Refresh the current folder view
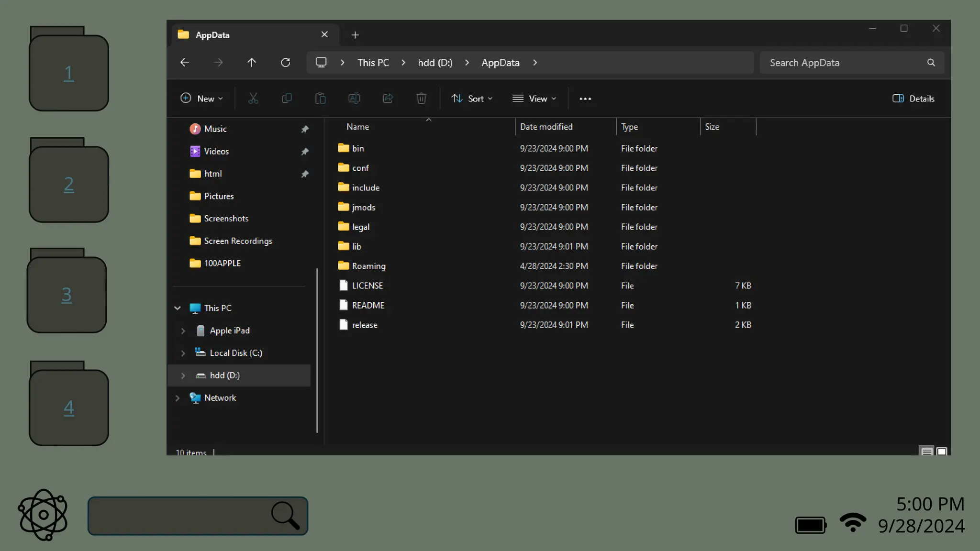 286,63
